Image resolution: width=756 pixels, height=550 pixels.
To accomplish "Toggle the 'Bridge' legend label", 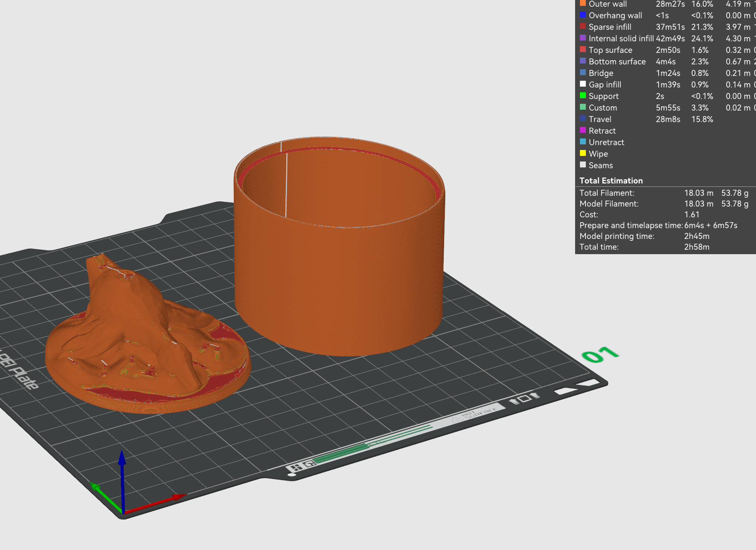I will (601, 73).
